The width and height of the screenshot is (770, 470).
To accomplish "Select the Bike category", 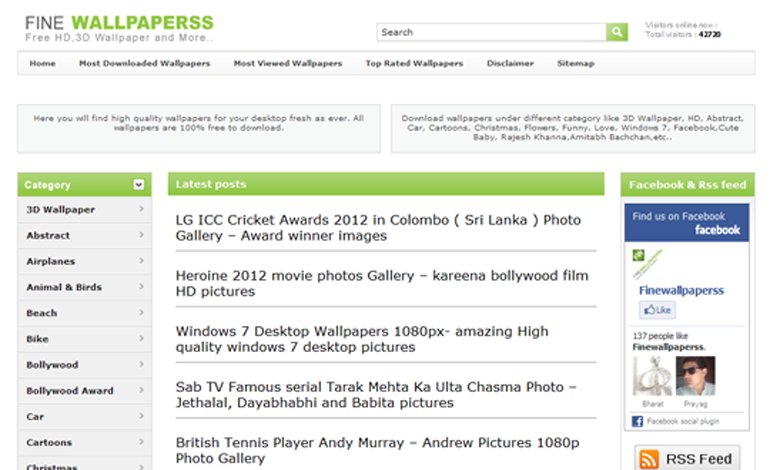I will [37, 339].
